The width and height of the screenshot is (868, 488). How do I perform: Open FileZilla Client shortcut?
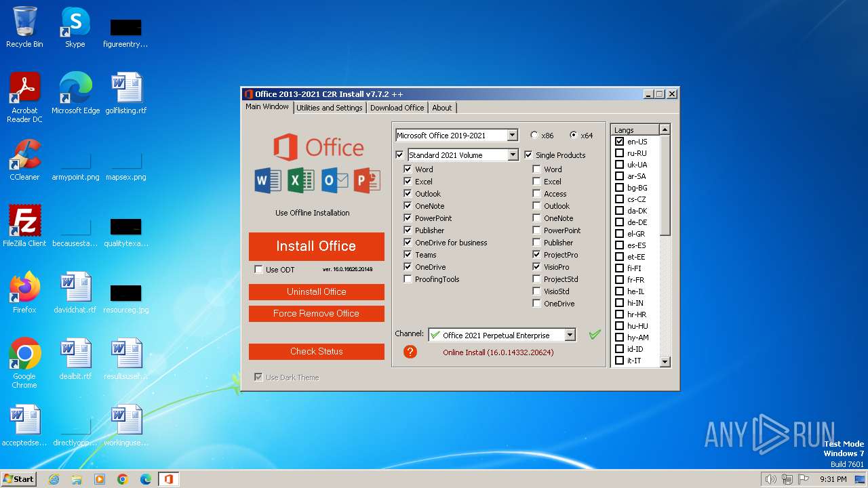24,226
